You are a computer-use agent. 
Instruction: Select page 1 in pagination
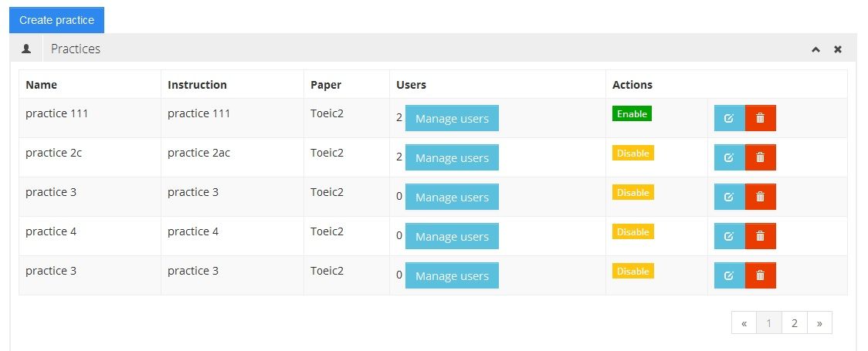[x=769, y=323]
